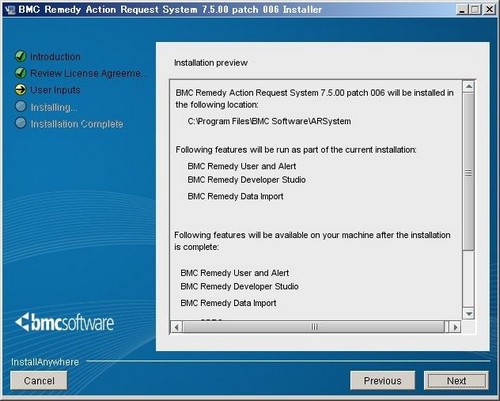Click the checkmark beside Review License Agreement
500x401 pixels.
(x=21, y=73)
